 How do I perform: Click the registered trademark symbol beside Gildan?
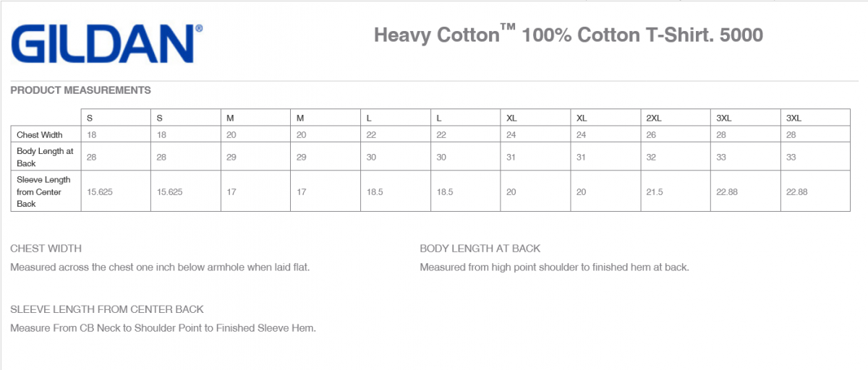(x=199, y=28)
